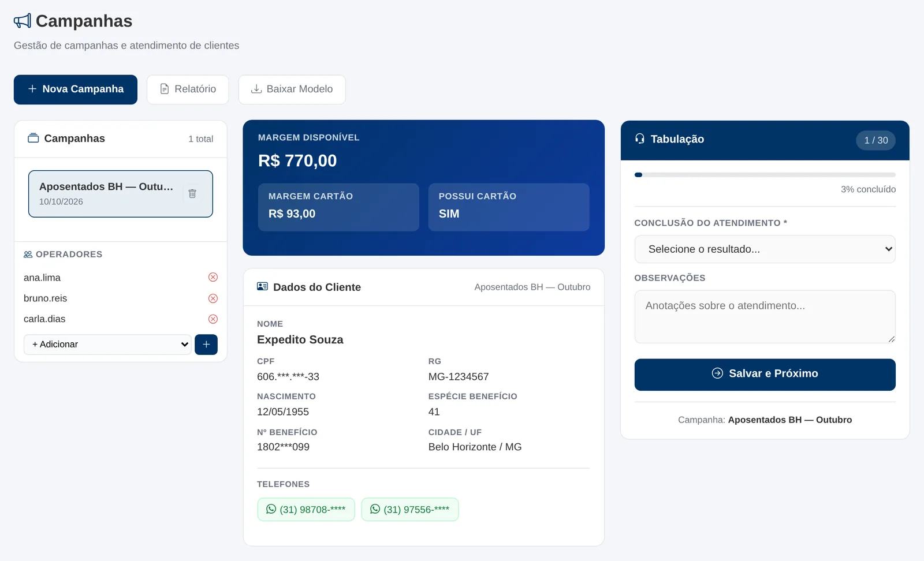Click the birth date 12/05/1955

(283, 412)
